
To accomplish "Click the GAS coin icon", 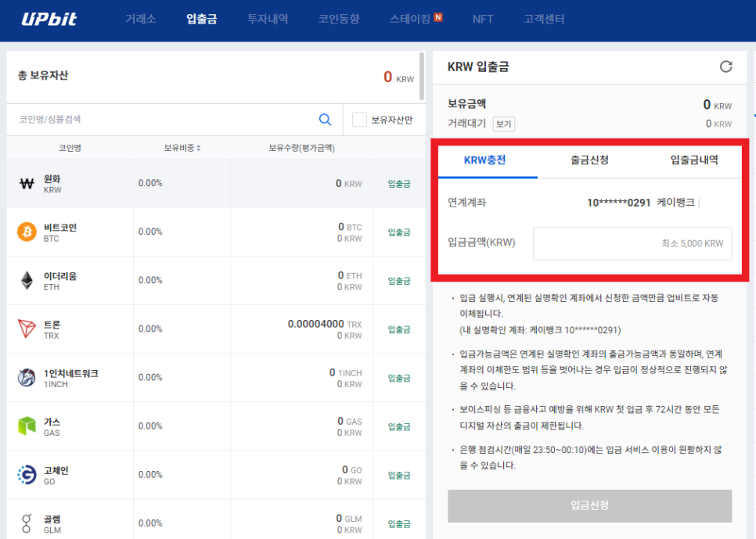I will 27,426.
